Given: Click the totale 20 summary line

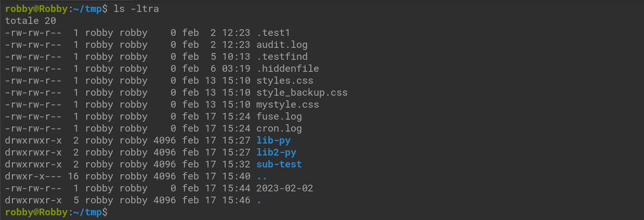Looking at the screenshot, I should point(30,21).
